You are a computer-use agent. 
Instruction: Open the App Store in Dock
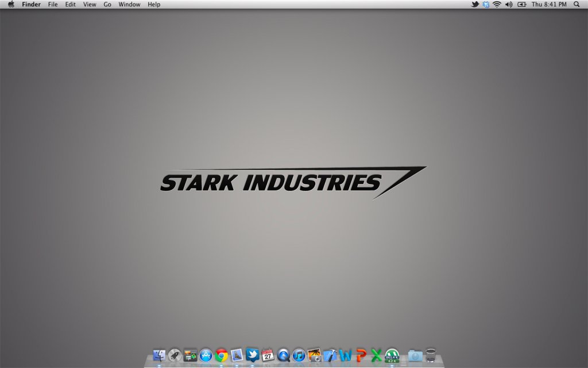(x=206, y=355)
